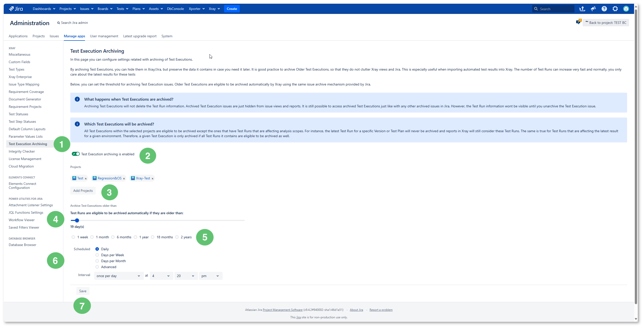Screen dimensions: 644x328
Task: Select the 1 month radio button
Action: pos(92,237)
